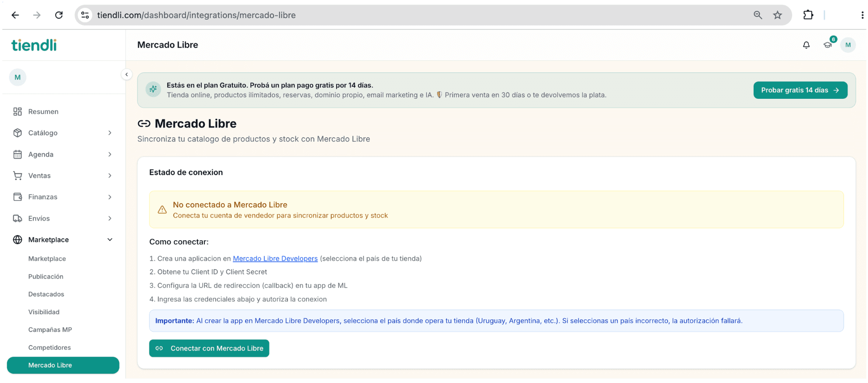Click Conectar con Mercado Libre button
Screen dimensions: 868x383
[209, 348]
